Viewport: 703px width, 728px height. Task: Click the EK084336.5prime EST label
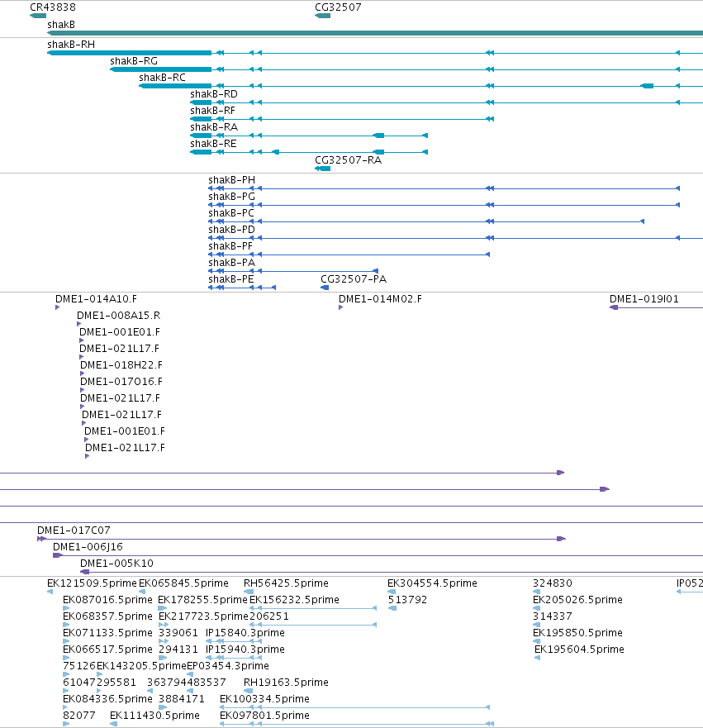click(107, 699)
